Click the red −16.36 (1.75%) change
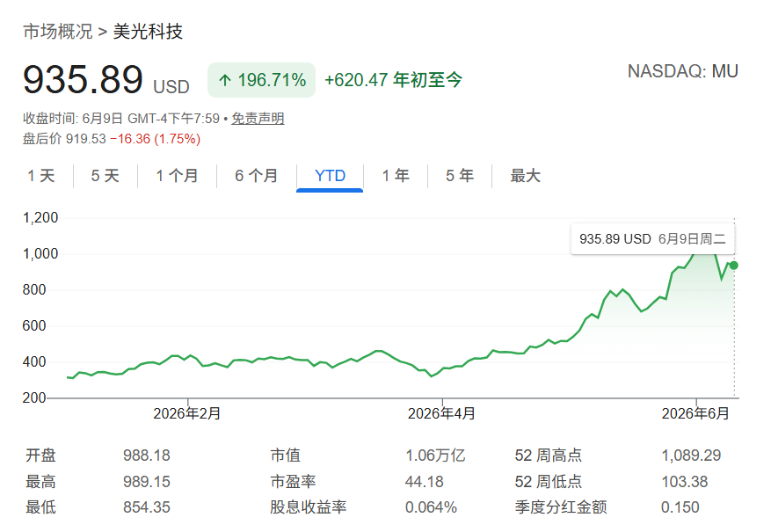Screen dimensions: 771x532 [155, 139]
